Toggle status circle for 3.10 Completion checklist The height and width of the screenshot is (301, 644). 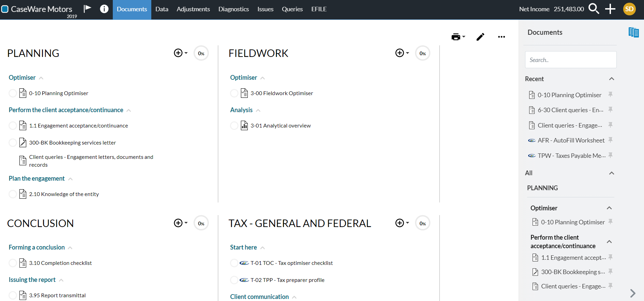pyautogui.click(x=13, y=263)
